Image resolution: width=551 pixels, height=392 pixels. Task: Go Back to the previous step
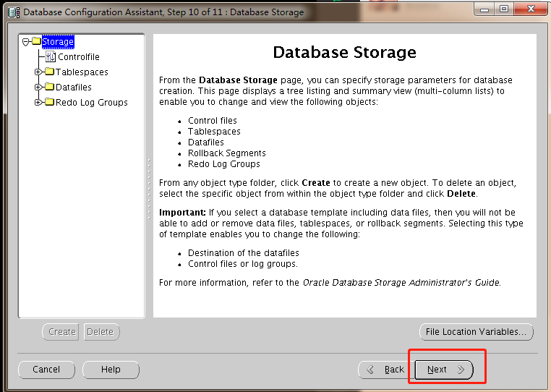pyautogui.click(x=386, y=370)
